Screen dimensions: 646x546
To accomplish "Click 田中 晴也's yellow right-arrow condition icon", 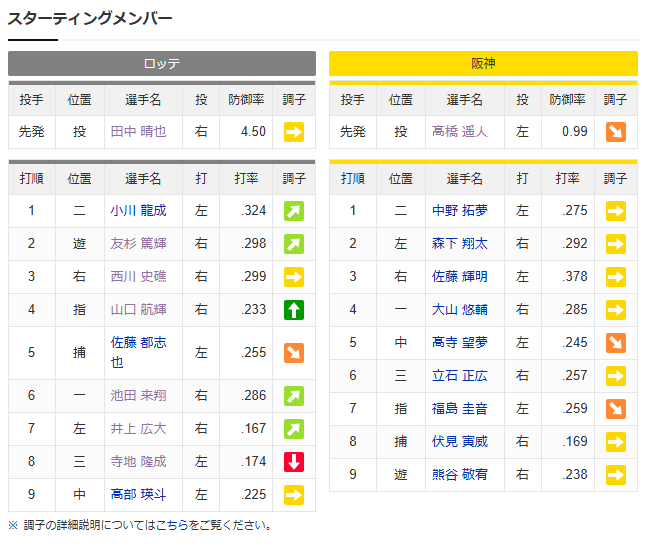I will coord(294,132).
